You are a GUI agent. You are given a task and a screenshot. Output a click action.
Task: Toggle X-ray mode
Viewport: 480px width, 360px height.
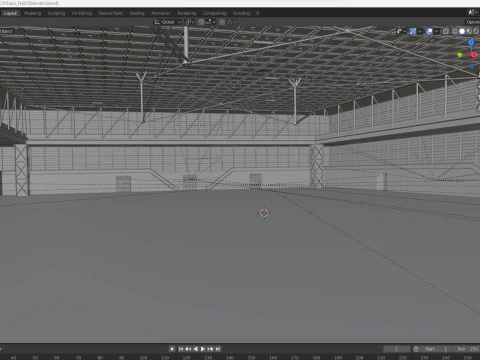tap(446, 31)
